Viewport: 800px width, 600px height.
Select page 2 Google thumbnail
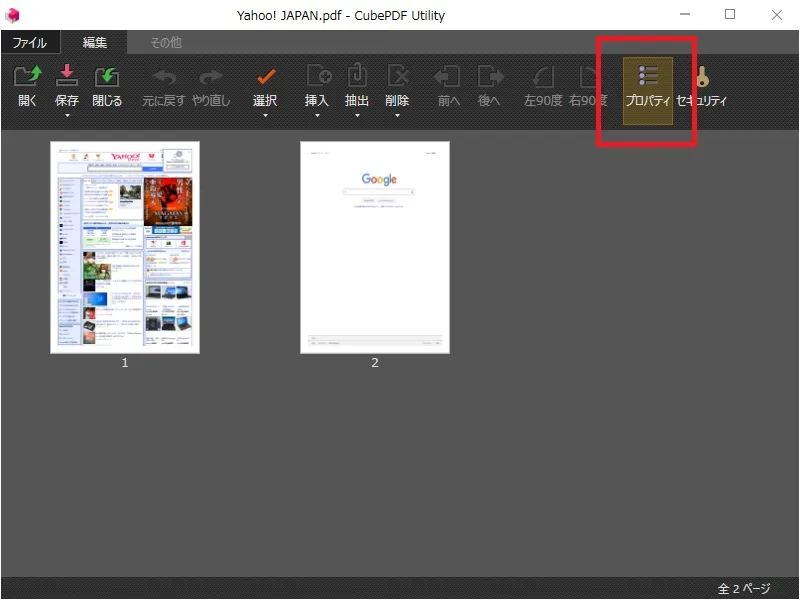pyautogui.click(x=375, y=247)
